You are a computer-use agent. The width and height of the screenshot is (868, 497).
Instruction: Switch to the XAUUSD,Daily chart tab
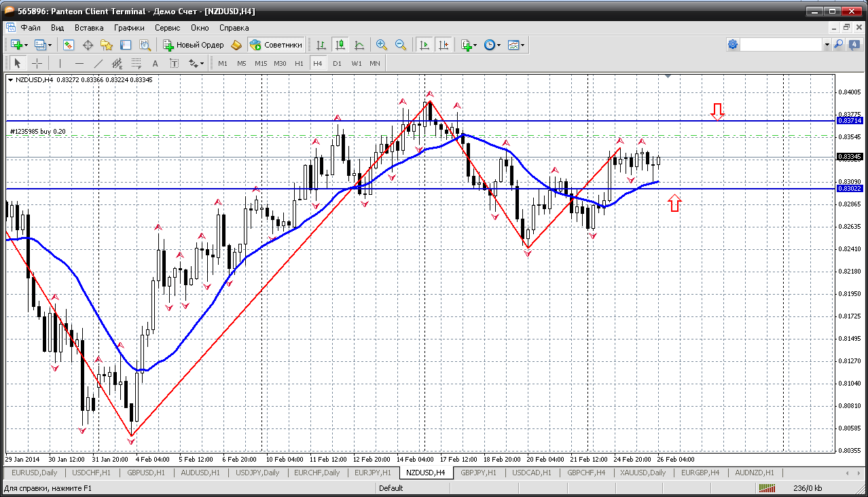point(643,473)
